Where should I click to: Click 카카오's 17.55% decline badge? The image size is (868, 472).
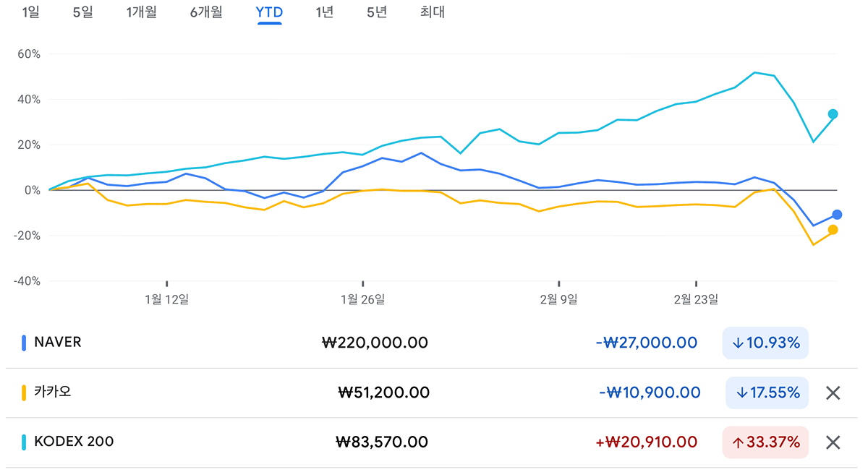768,392
